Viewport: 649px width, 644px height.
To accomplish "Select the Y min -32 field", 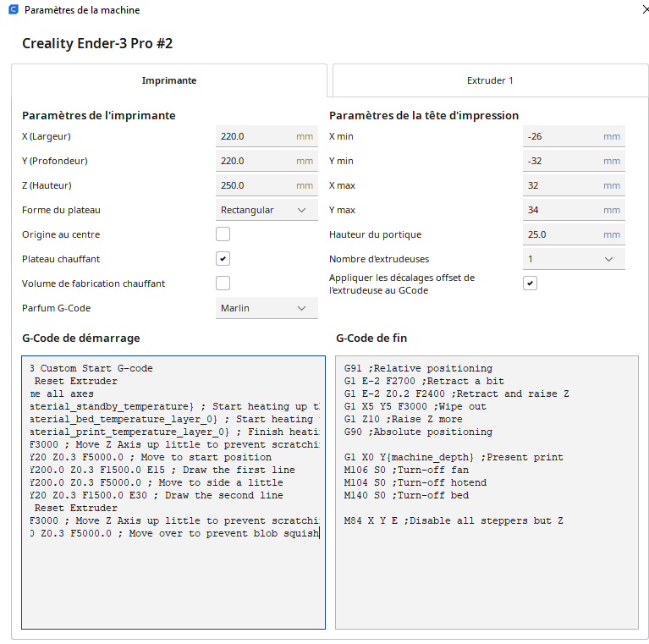I will (574, 161).
